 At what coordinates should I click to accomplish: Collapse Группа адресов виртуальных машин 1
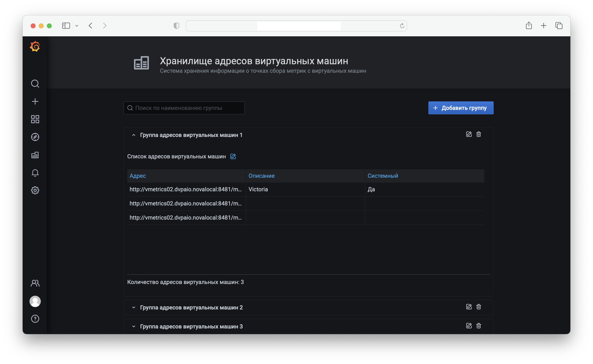pos(134,135)
